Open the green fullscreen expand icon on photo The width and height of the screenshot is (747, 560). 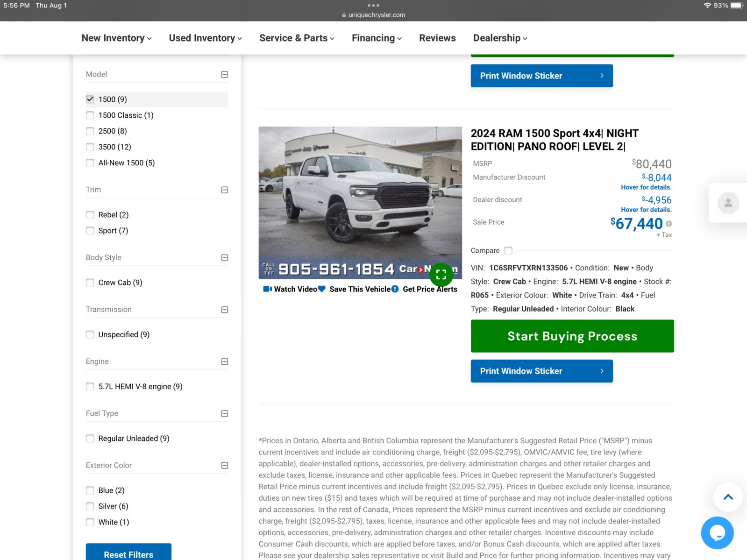441,275
